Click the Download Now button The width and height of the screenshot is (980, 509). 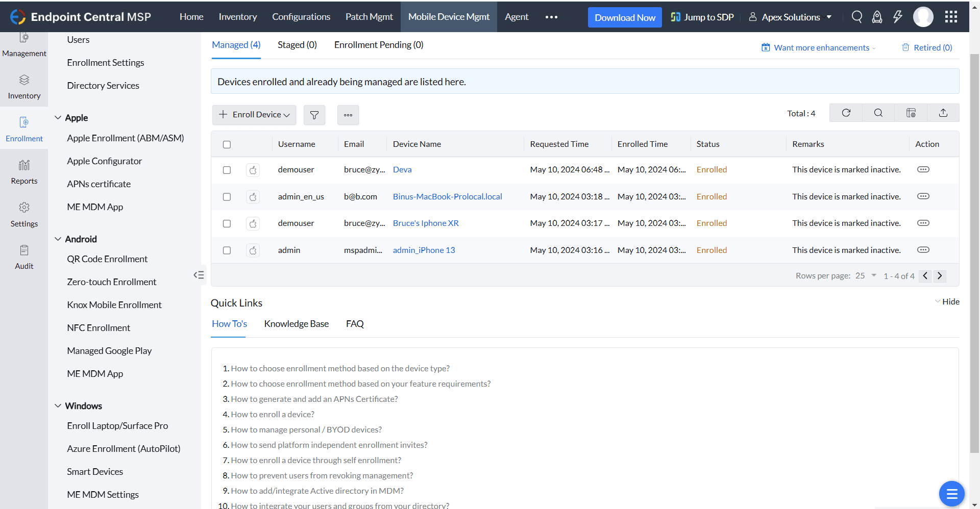pos(625,17)
